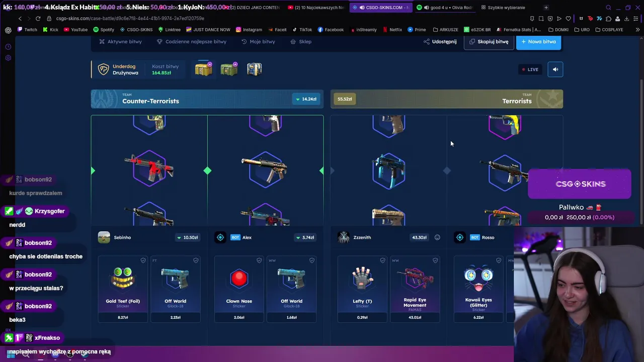Screen dimensions: 644x362
Task: Open the Instagram bookmark
Action: click(x=249, y=30)
